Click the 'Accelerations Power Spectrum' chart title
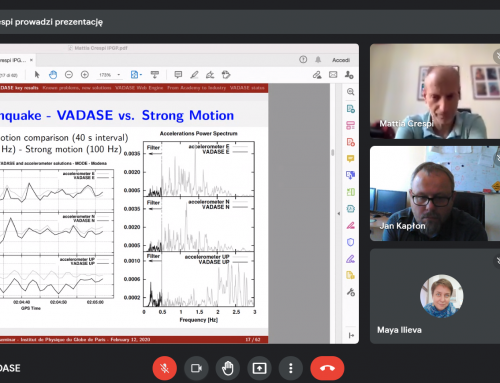 pyautogui.click(x=199, y=133)
